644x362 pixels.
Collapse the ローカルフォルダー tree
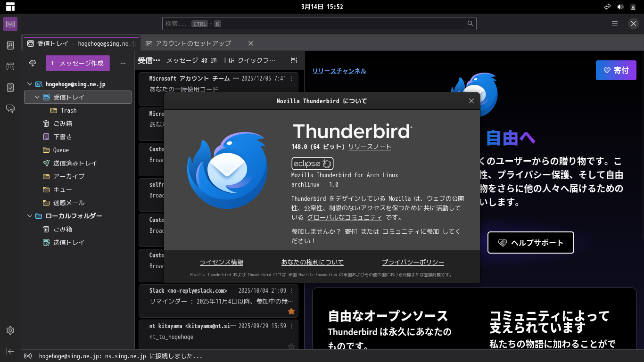[x=30, y=216]
